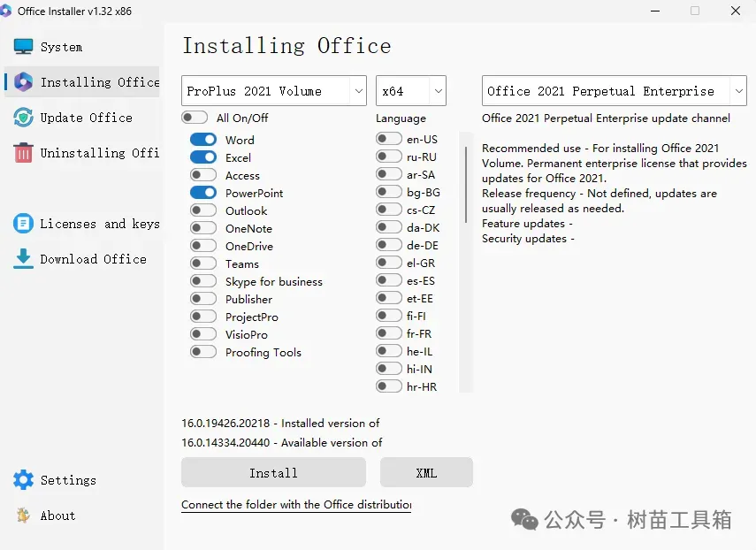Click the About icon
This screenshot has height=550, width=756.
point(23,516)
